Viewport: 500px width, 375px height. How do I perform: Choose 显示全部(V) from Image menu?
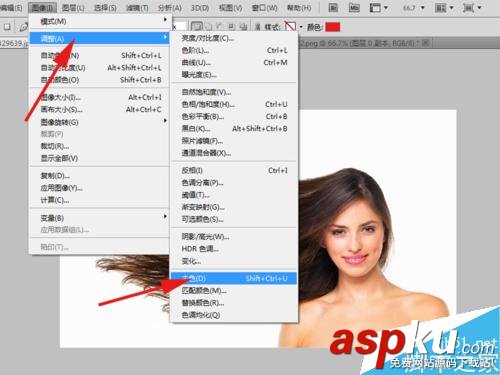click(x=100, y=158)
